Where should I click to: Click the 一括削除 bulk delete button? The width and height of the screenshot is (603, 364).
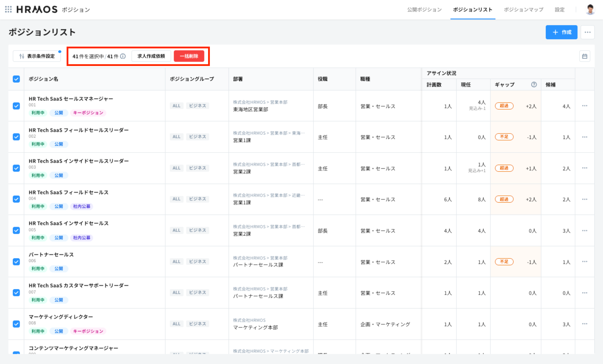tap(189, 56)
